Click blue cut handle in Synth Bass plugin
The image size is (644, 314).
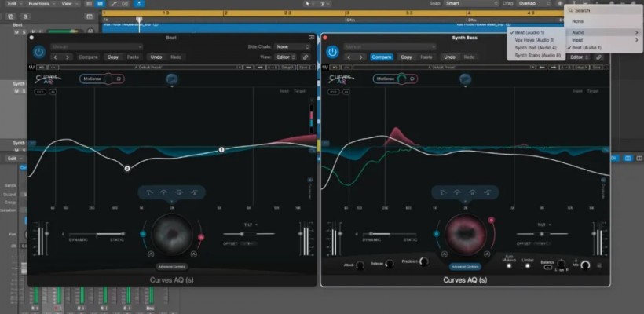(x=436, y=234)
